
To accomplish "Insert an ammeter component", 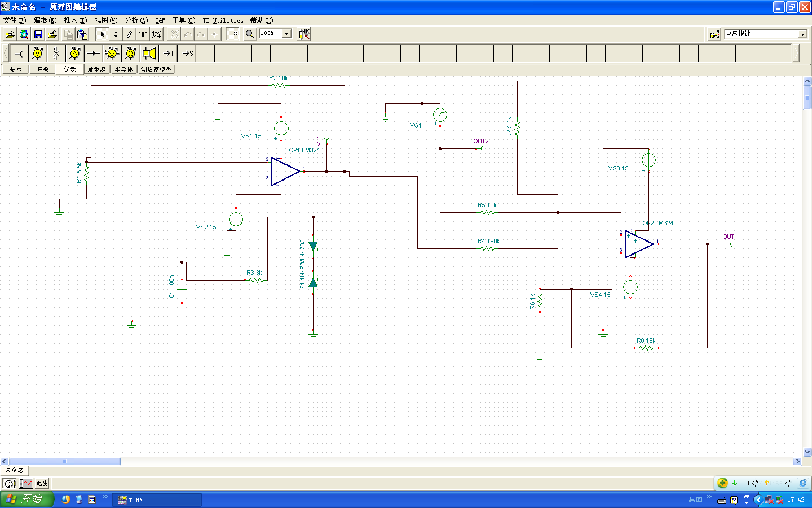I will point(74,54).
